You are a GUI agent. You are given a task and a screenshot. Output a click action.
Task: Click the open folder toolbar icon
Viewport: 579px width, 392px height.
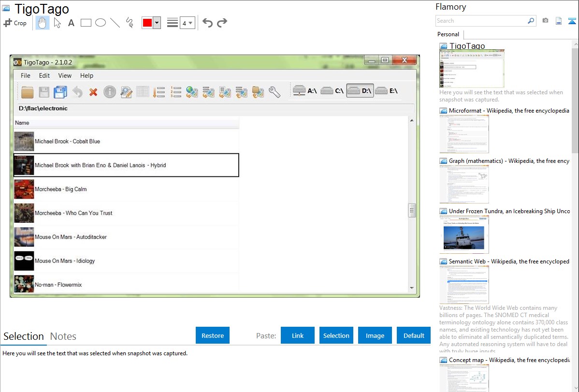click(28, 92)
